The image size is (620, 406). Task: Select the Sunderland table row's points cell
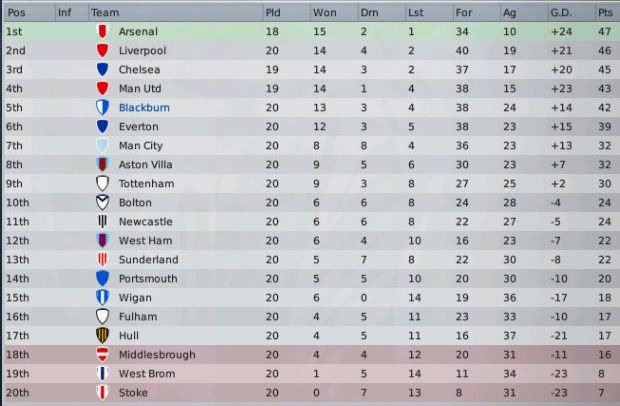[x=604, y=260]
